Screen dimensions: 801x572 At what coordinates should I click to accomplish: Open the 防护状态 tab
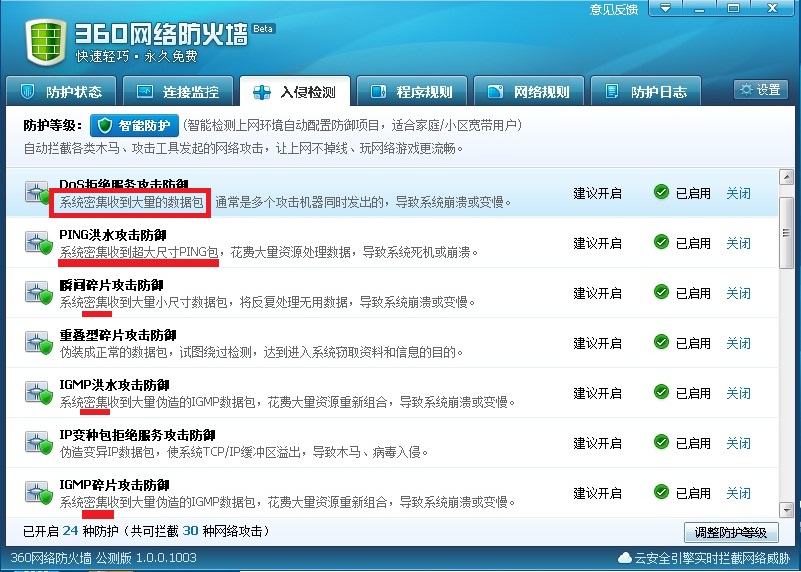[61, 91]
